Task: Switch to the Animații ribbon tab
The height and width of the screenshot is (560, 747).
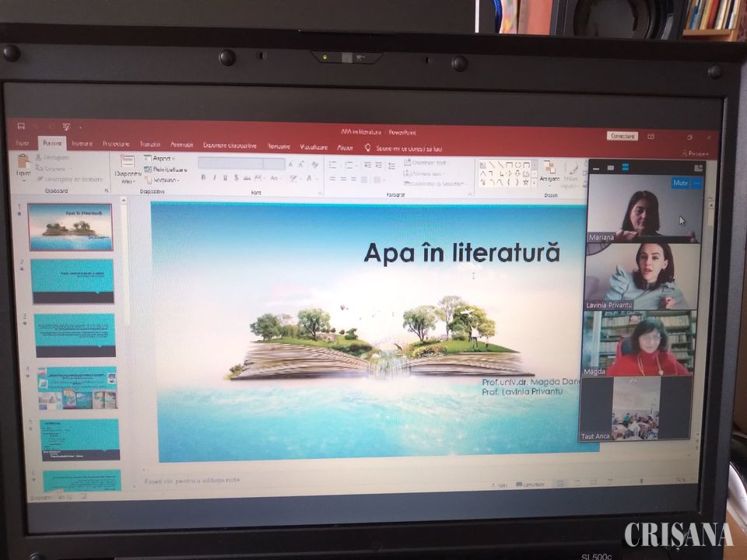Action: 181,145
